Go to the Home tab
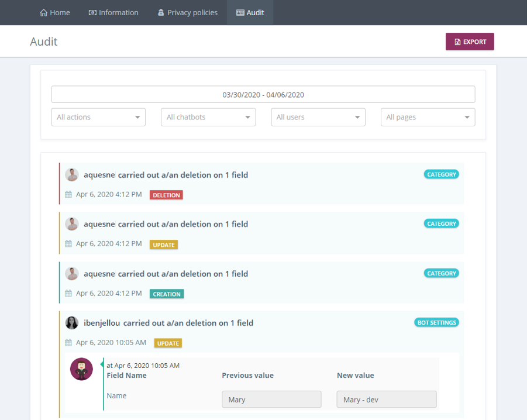The width and height of the screenshot is (527, 420). (55, 13)
